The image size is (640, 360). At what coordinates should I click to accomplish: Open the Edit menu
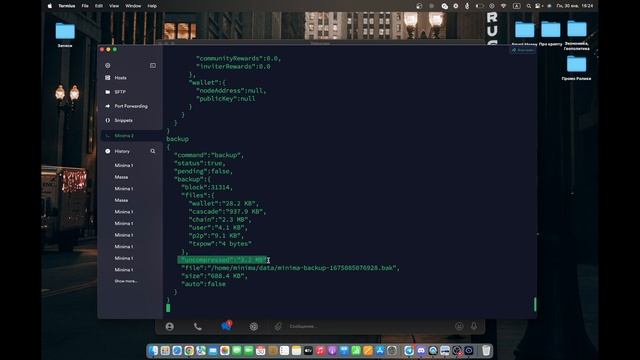tap(99, 6)
